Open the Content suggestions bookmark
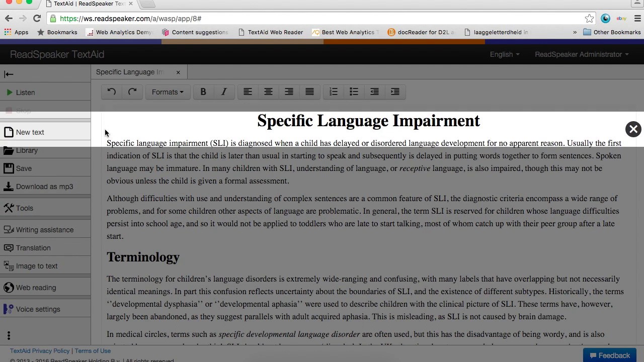644x362 pixels. point(195,32)
